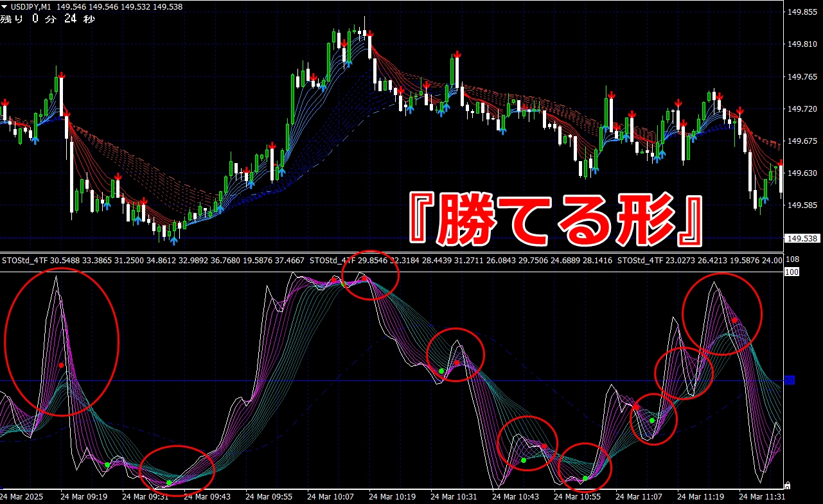Click the green dot in the circle above 24 Mar 11:07
The image size is (823, 504).
click(x=651, y=421)
